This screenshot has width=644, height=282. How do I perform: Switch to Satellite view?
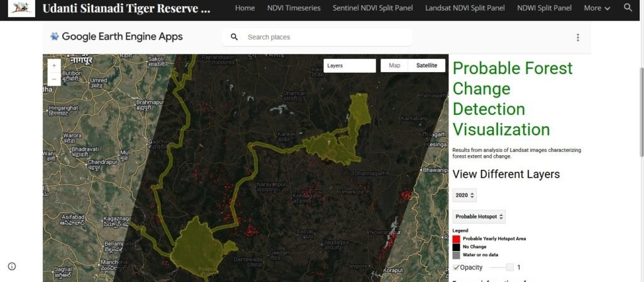pyautogui.click(x=426, y=65)
